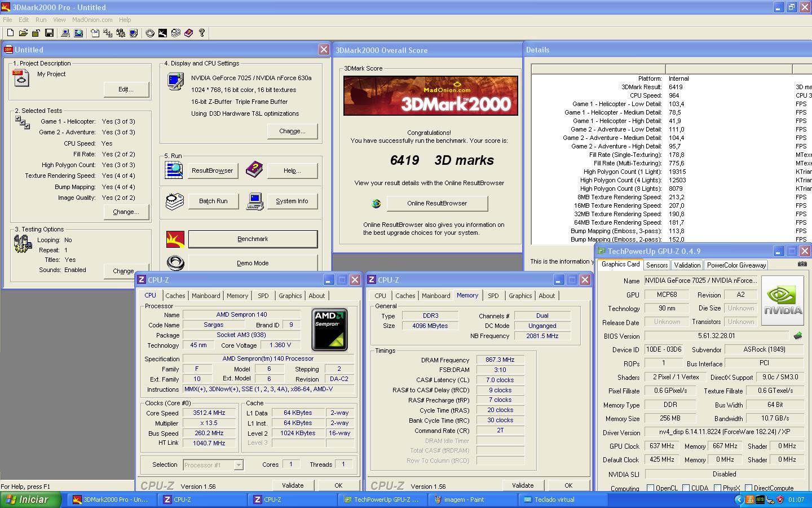This screenshot has height=508, width=812.
Task: Click Change... under Selected Tests
Action: click(x=126, y=212)
